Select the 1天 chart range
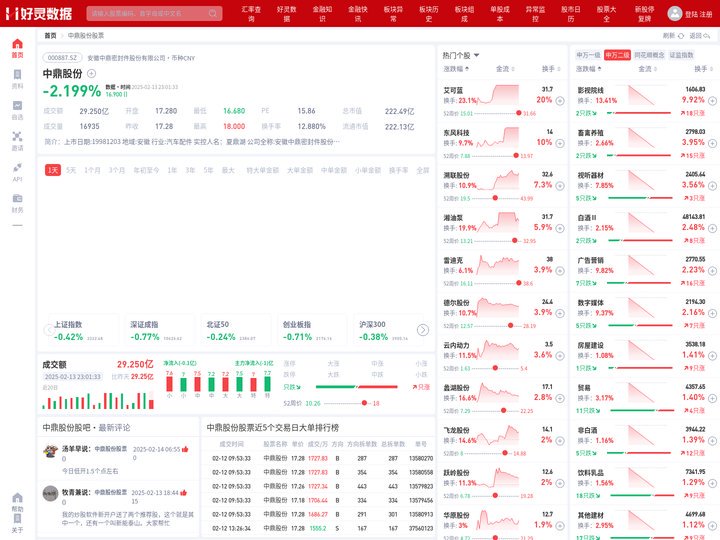Image resolution: width=720 pixels, height=540 pixels. 53,170
